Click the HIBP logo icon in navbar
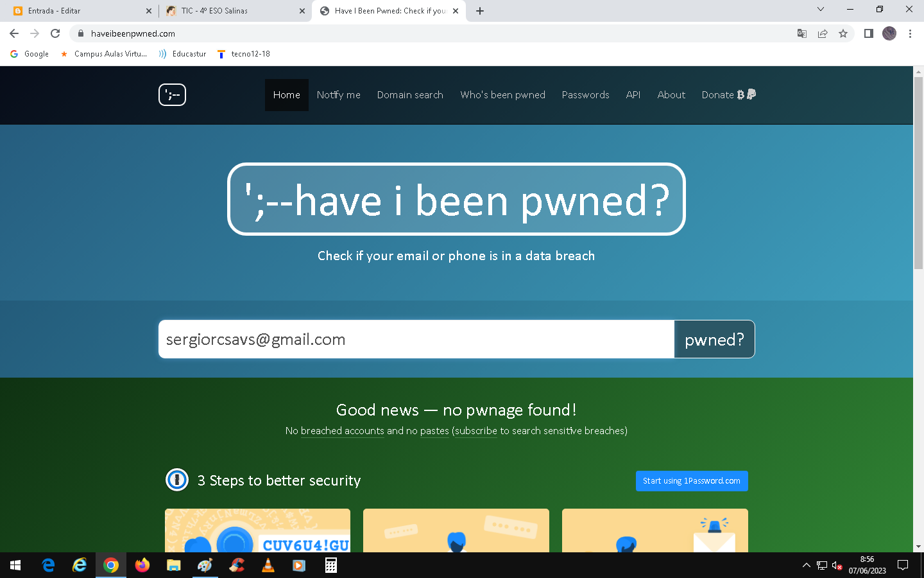This screenshot has width=924, height=578. point(172,95)
